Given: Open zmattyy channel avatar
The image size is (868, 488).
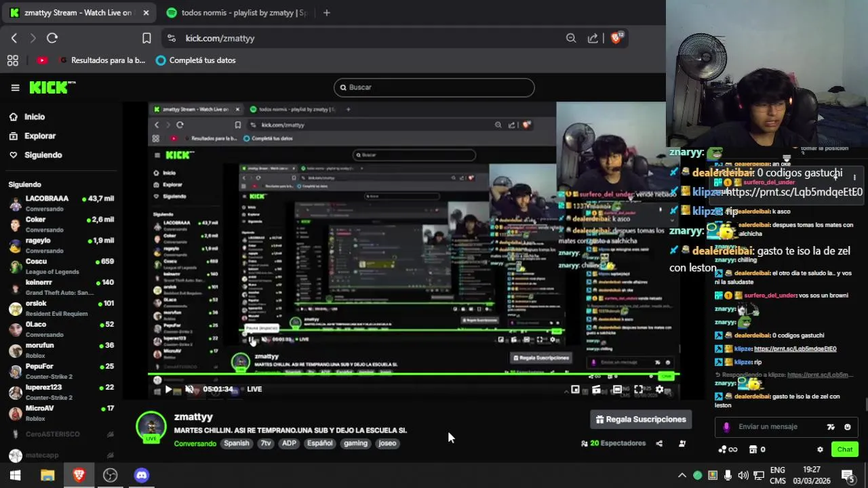Looking at the screenshot, I should pos(151,426).
